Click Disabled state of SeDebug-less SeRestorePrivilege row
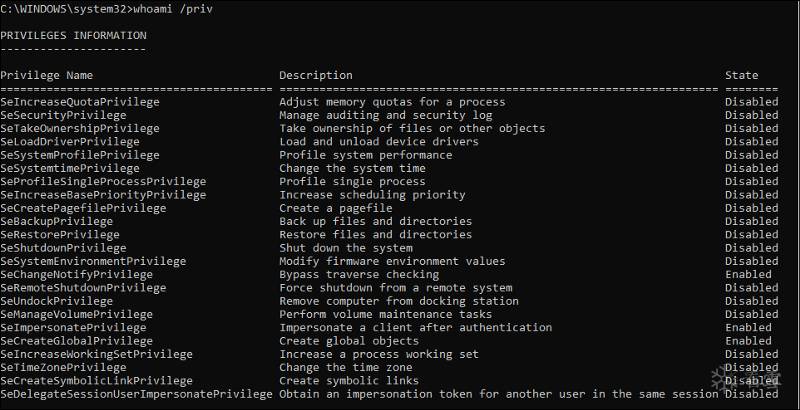Screen dimensions: 800x410 [x=751, y=235]
